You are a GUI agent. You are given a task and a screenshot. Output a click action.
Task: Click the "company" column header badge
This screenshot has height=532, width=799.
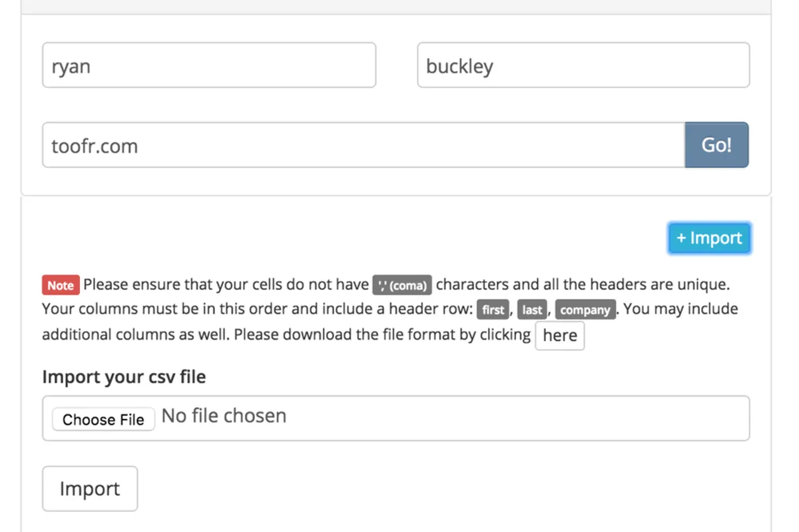(x=585, y=310)
